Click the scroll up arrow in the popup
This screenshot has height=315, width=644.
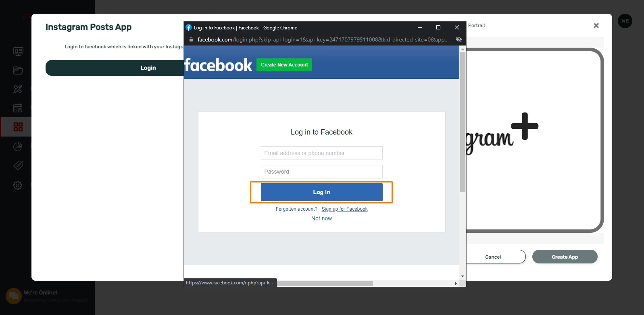[x=463, y=49]
